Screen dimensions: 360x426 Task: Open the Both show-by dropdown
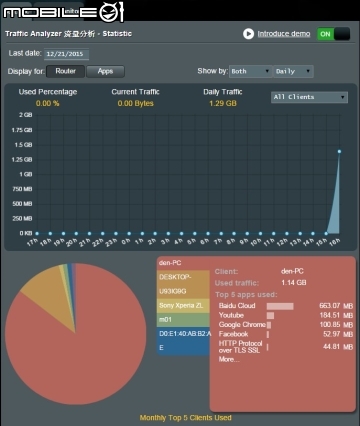(251, 71)
